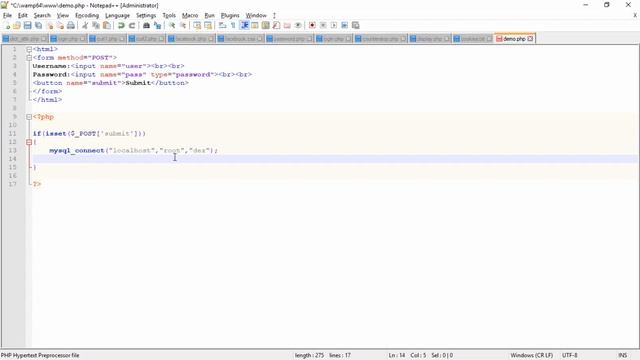Viewport: 640px width, 360px height.
Task: Open the Edit menu
Action: pos(22,16)
